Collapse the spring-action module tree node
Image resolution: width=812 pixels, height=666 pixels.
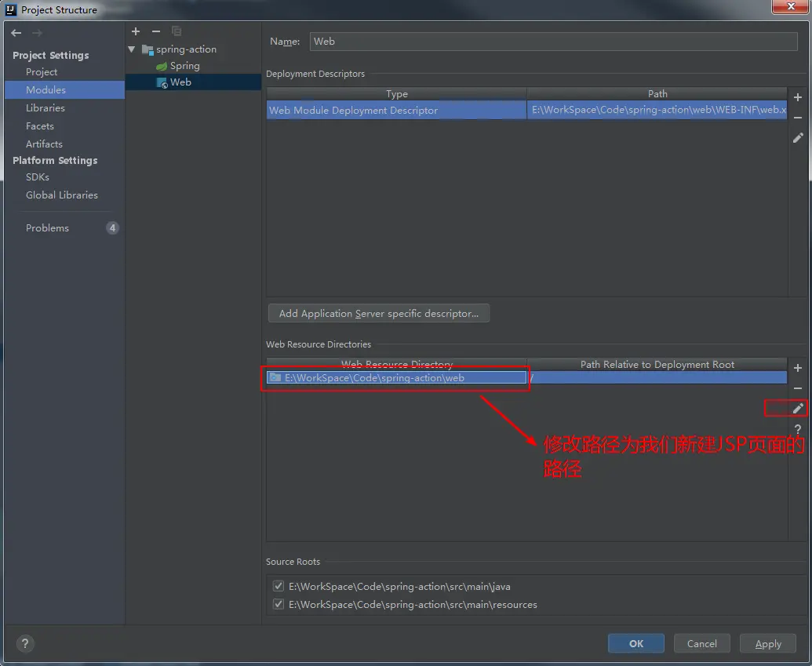coord(132,49)
